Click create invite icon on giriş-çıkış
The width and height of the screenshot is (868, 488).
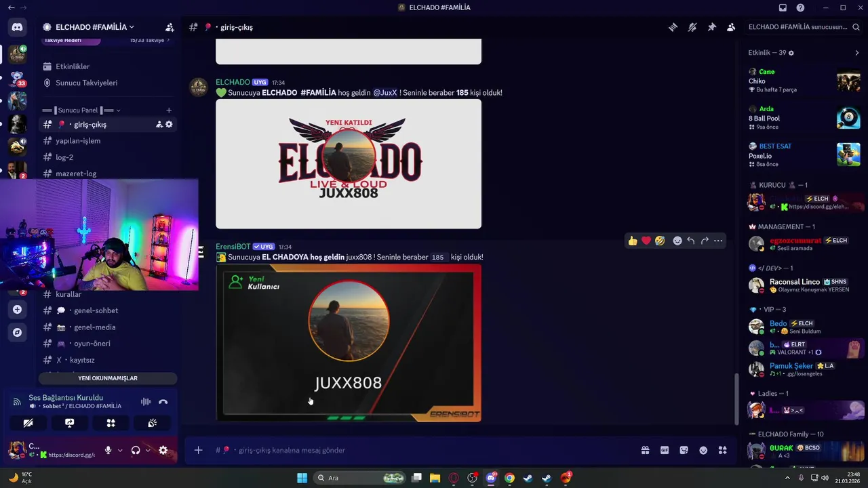point(159,125)
